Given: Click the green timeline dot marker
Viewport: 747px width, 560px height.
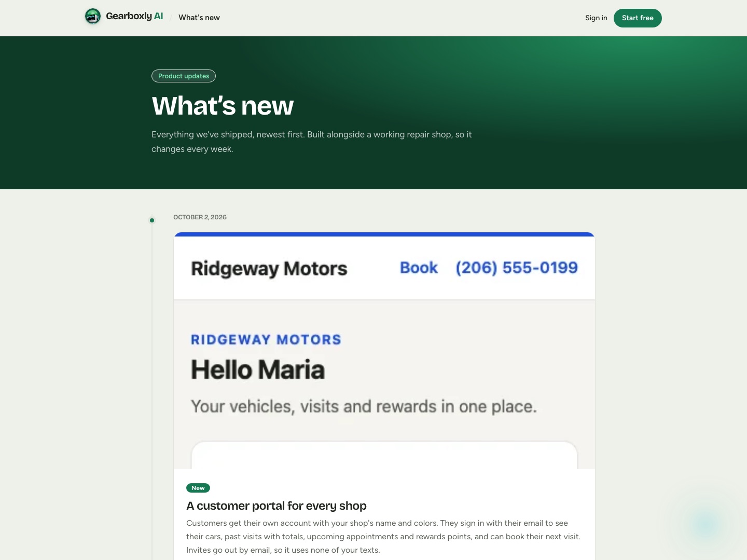Looking at the screenshot, I should tap(152, 220).
